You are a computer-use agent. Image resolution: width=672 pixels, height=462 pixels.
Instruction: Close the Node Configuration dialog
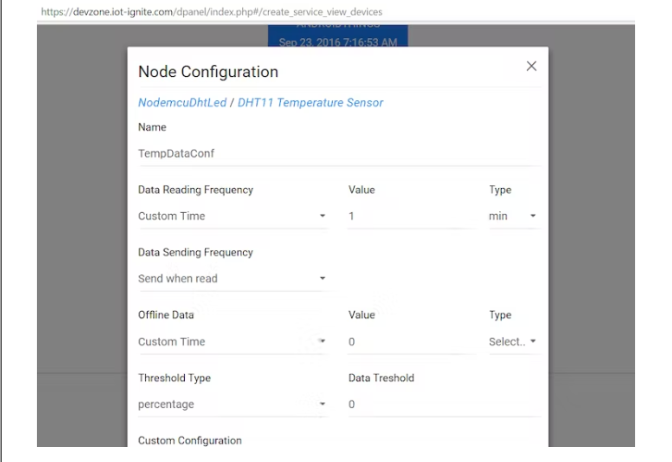pos(531,66)
